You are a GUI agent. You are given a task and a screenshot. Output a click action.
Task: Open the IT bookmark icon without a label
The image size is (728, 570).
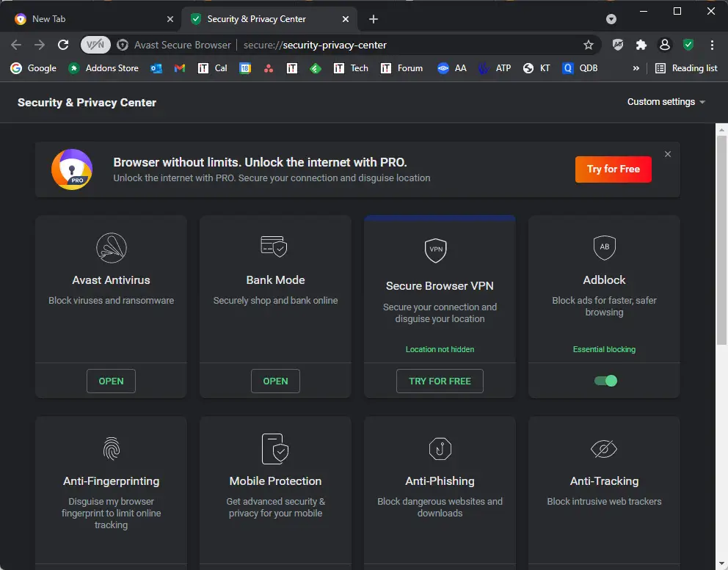click(x=291, y=68)
